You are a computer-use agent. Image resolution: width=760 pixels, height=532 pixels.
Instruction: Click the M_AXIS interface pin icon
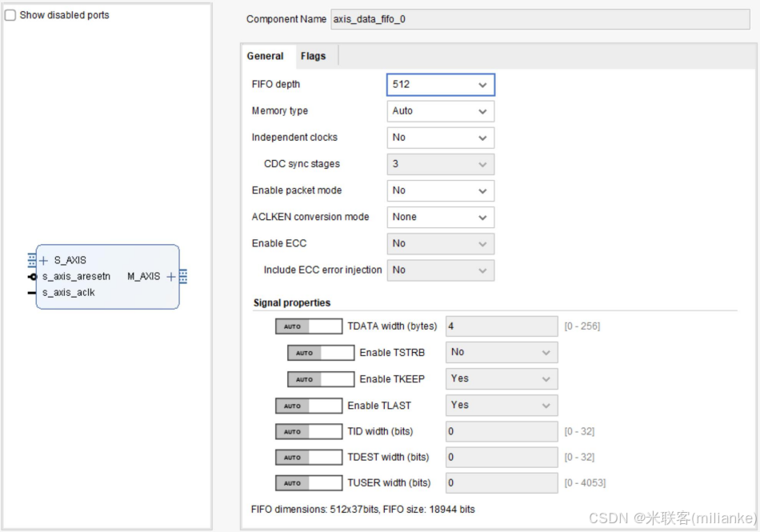click(182, 278)
